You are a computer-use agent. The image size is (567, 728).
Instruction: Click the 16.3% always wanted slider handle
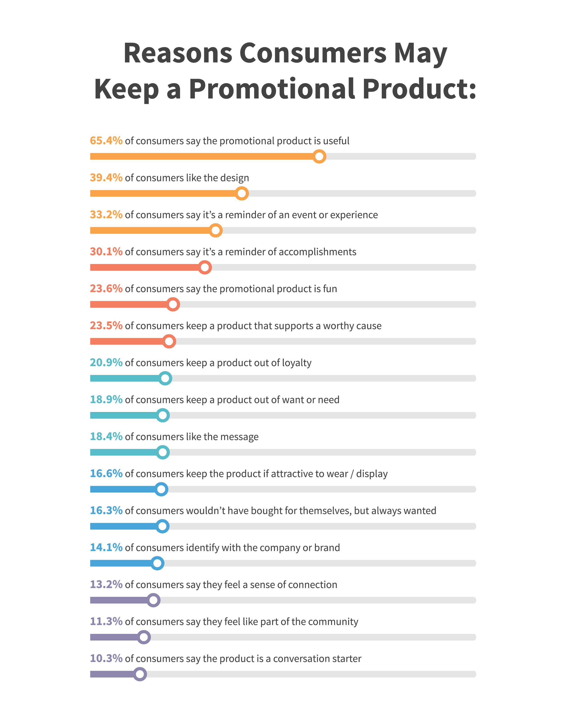[x=163, y=526]
